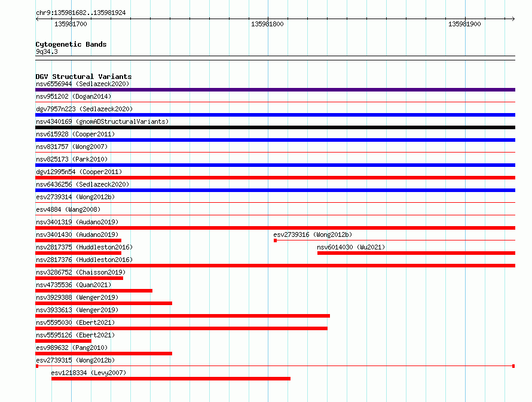532x402 pixels.
Task: Open the nsv3401319 (Audano2019) label
Action: point(77,222)
